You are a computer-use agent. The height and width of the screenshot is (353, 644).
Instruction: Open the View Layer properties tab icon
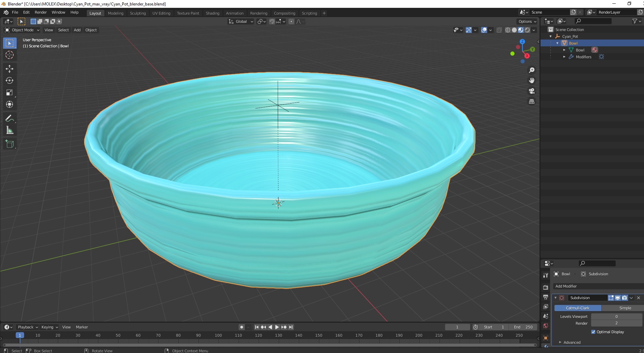click(546, 307)
